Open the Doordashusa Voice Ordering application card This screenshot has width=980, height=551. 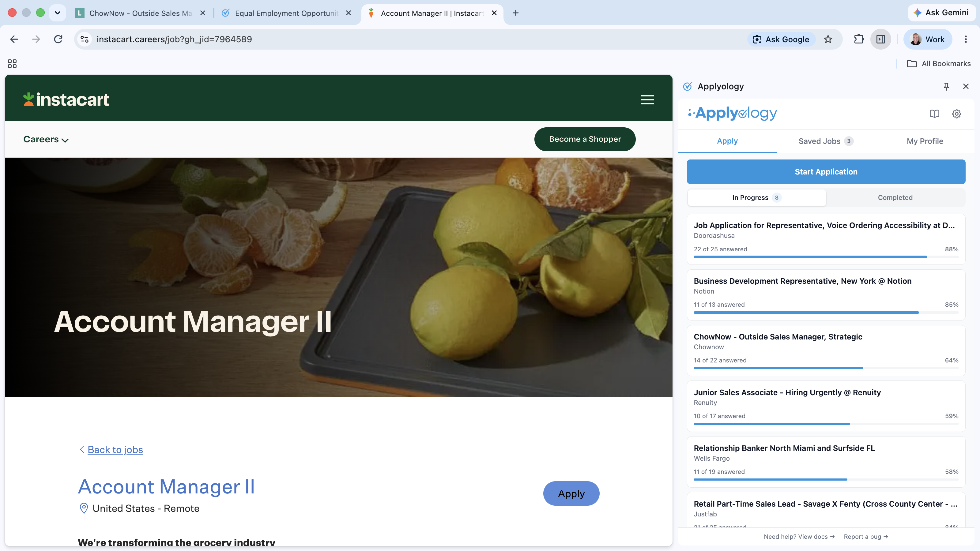pos(826,239)
